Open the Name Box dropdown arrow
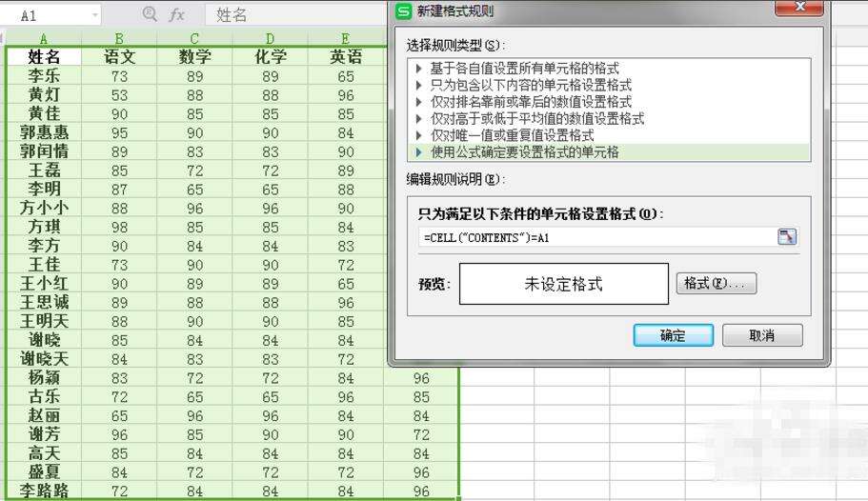This screenshot has width=868, height=501. [x=95, y=15]
